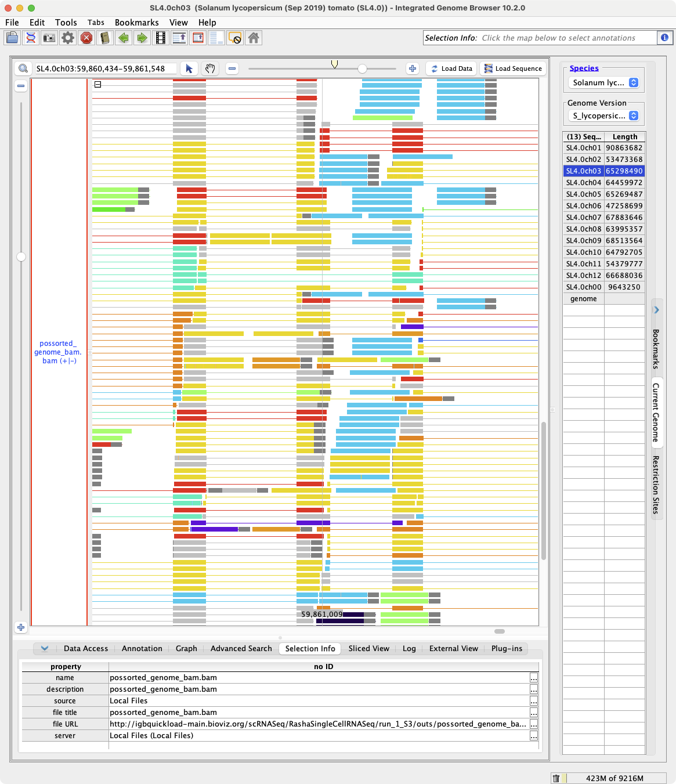Image resolution: width=676 pixels, height=784 pixels.
Task: Open the Genome Version dropdown
Action: [x=603, y=116]
